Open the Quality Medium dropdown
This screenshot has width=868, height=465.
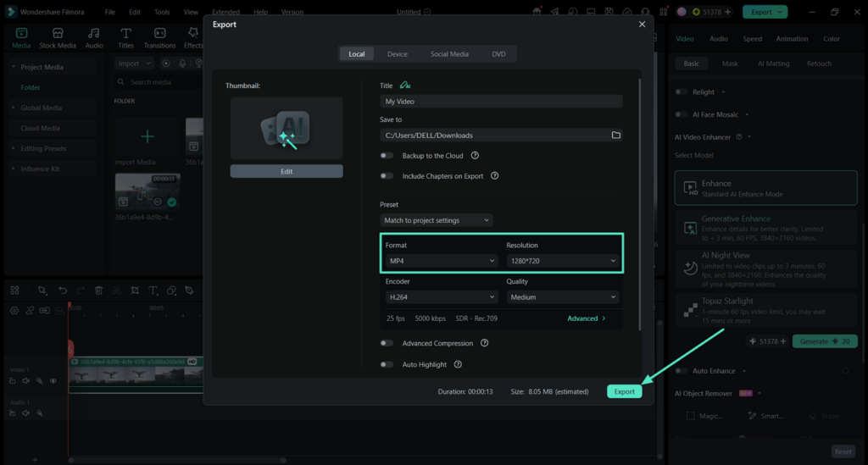pyautogui.click(x=563, y=297)
